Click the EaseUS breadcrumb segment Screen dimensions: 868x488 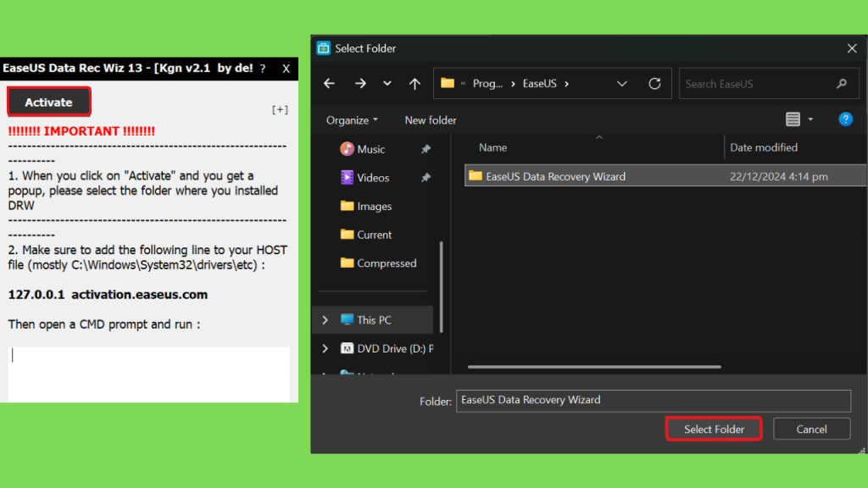[x=540, y=84]
